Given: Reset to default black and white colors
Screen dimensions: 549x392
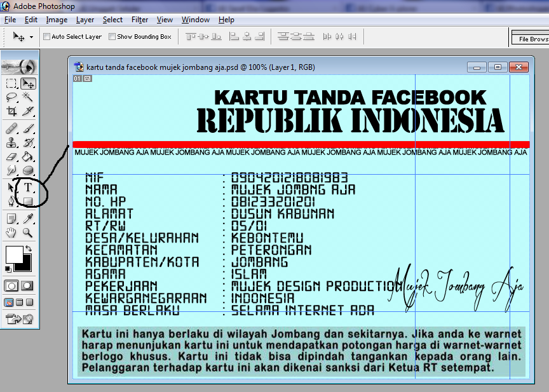Looking at the screenshot, I should coord(8,269).
